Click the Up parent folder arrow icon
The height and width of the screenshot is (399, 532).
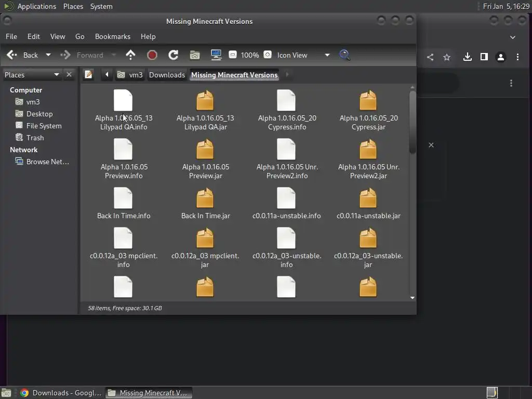(x=130, y=55)
